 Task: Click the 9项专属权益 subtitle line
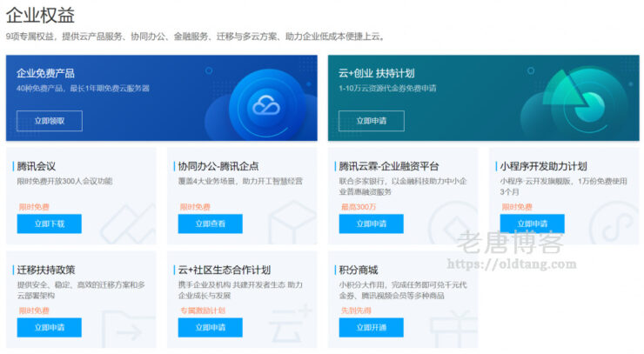pos(196,37)
